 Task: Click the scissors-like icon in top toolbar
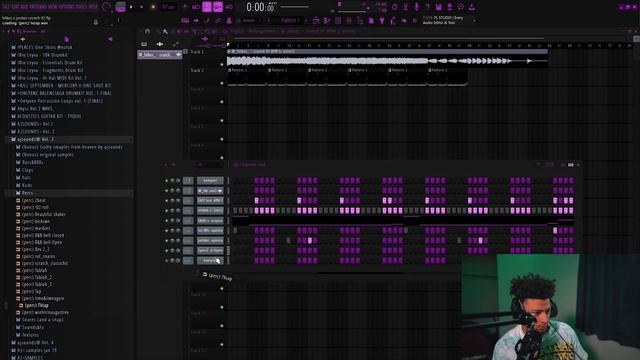[x=405, y=7]
